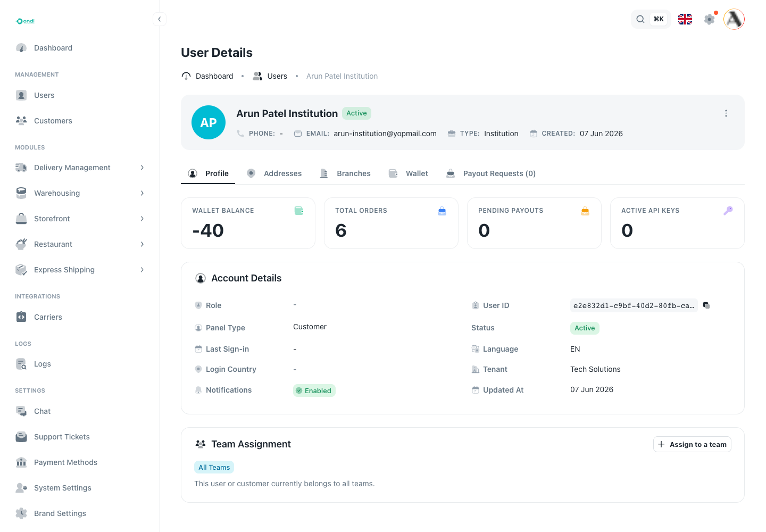The height and width of the screenshot is (532, 766).
Task: Open Chat settings
Action: pyautogui.click(x=80, y=411)
